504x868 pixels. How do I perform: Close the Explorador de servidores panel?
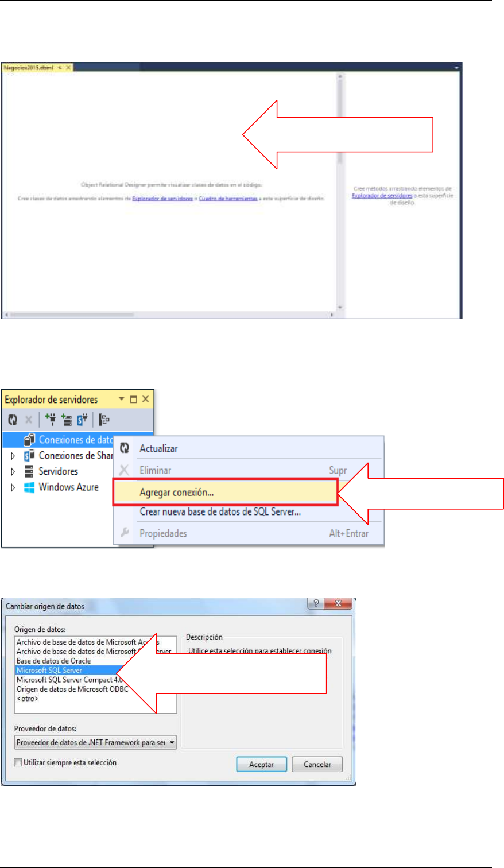pyautogui.click(x=146, y=399)
